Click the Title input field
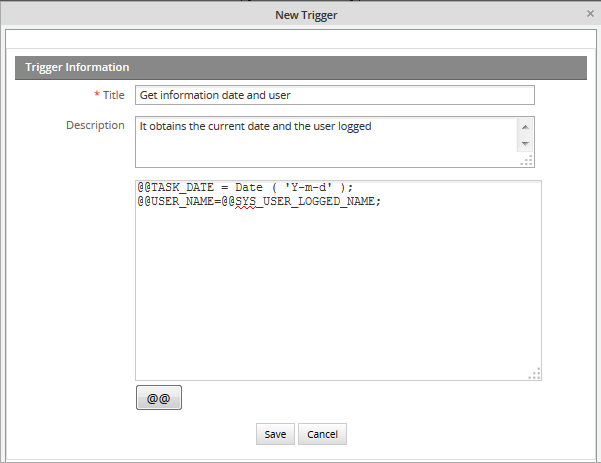The image size is (601, 463). click(334, 95)
